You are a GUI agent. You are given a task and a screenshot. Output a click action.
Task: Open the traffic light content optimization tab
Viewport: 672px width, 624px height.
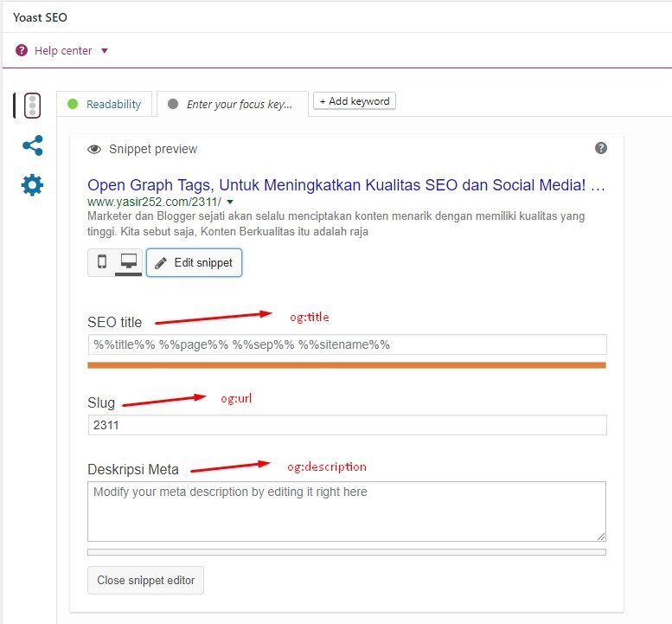coord(32,105)
